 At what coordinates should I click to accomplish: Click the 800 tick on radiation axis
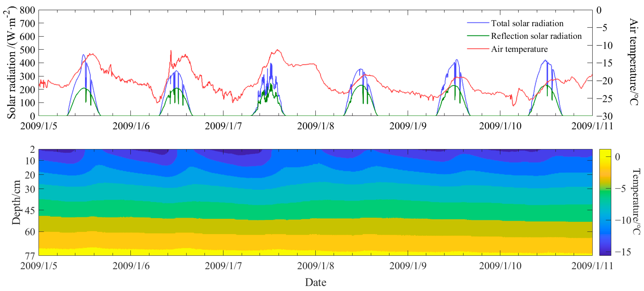(27, 10)
